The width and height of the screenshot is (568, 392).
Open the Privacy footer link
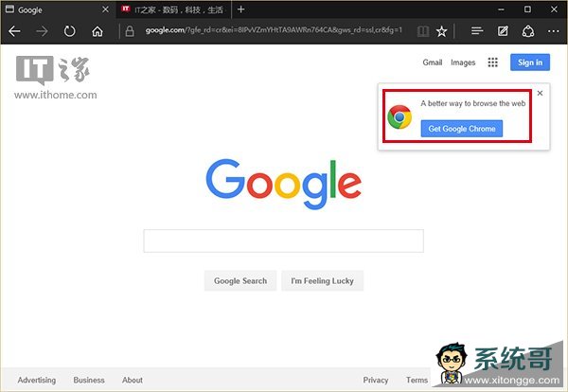coord(376,380)
